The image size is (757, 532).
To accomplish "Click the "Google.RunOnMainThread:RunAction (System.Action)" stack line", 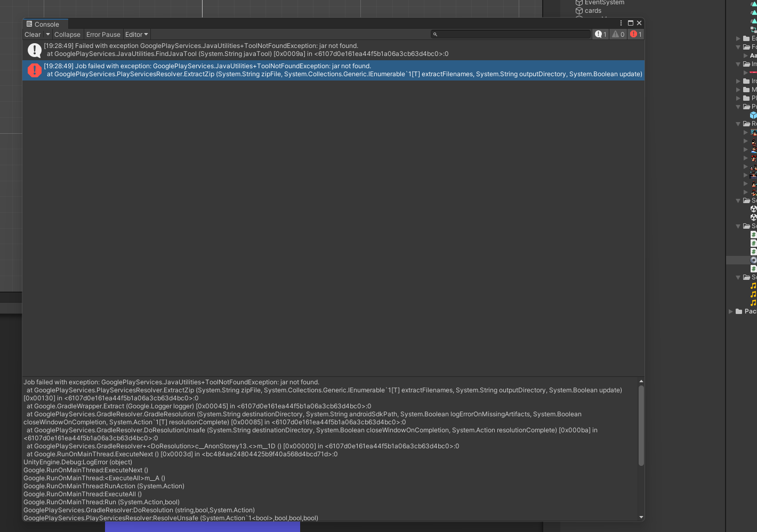I will pos(104,486).
